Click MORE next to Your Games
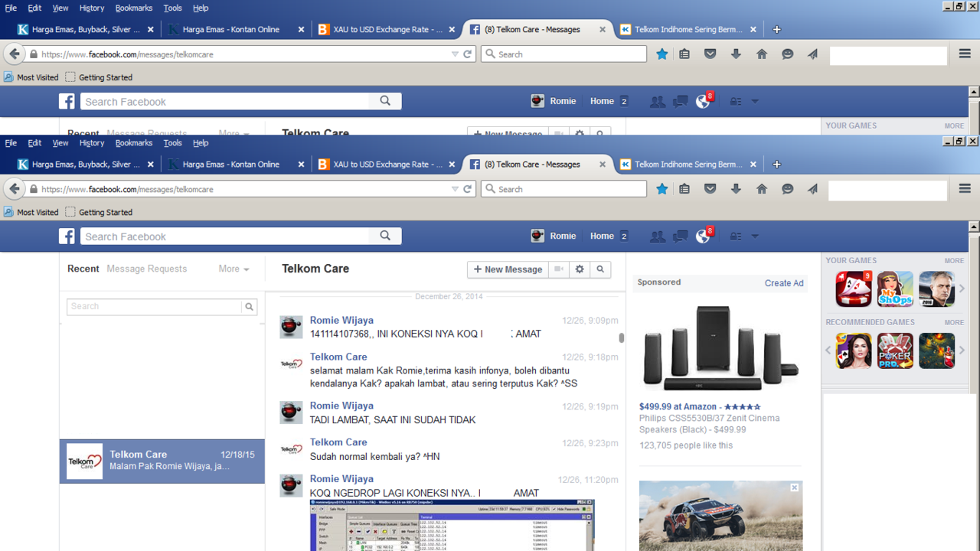The image size is (980, 551). click(x=954, y=261)
